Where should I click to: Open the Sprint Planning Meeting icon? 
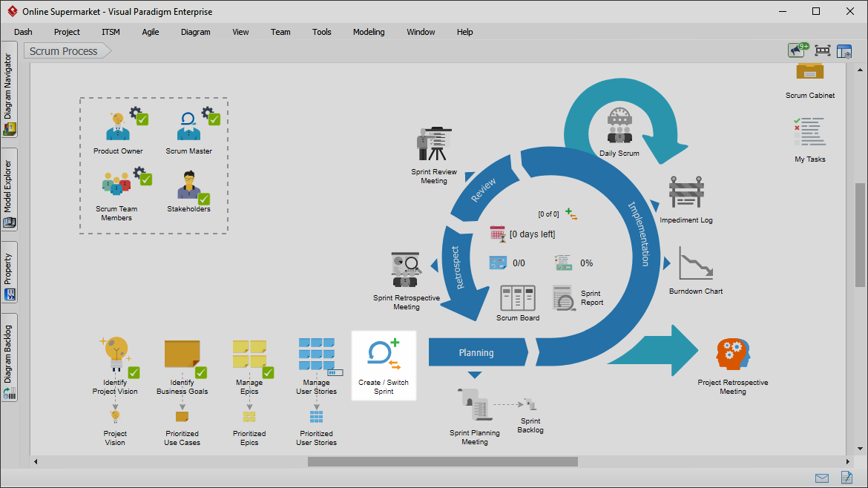pyautogui.click(x=474, y=405)
